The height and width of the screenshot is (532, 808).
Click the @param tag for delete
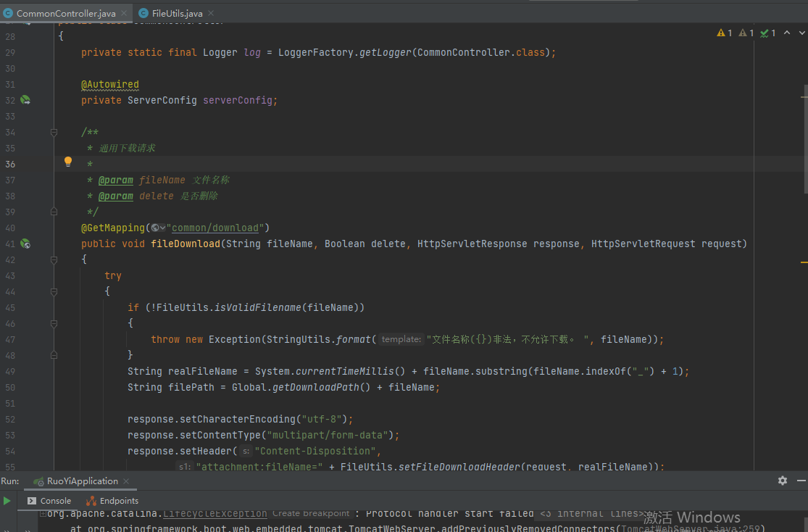pyautogui.click(x=115, y=196)
